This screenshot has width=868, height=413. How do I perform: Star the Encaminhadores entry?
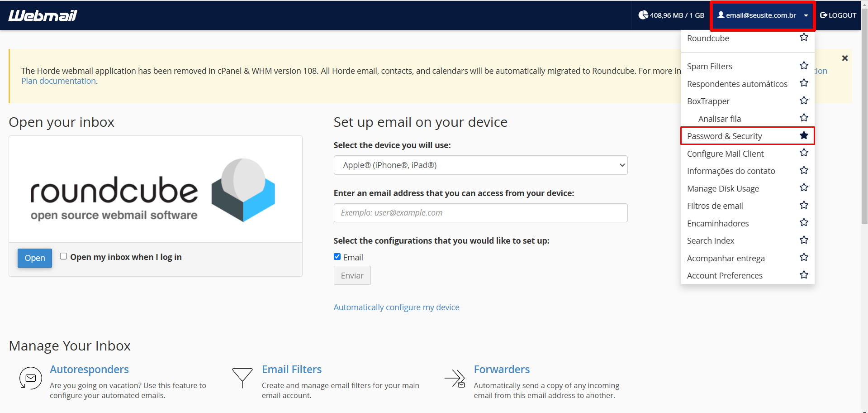tap(804, 222)
